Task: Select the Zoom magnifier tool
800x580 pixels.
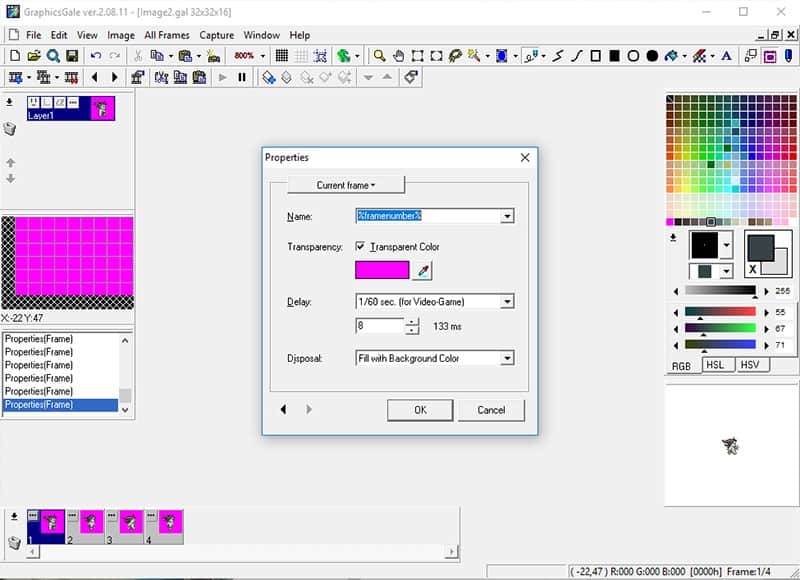Action: pyautogui.click(x=379, y=56)
